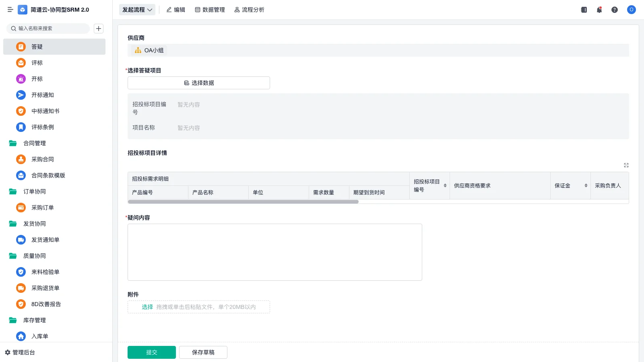This screenshot has width=644, height=362.
Task: Click the 采购合同 orange icon
Action: pos(21,159)
